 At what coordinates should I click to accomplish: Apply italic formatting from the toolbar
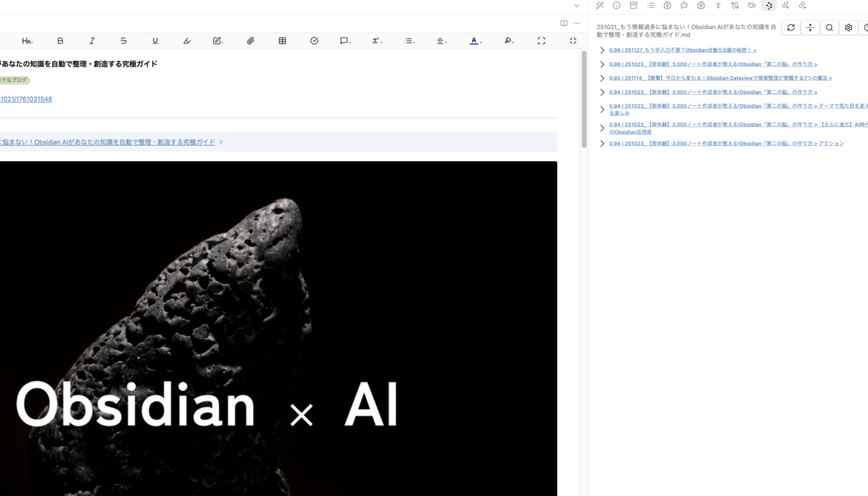[x=92, y=41]
